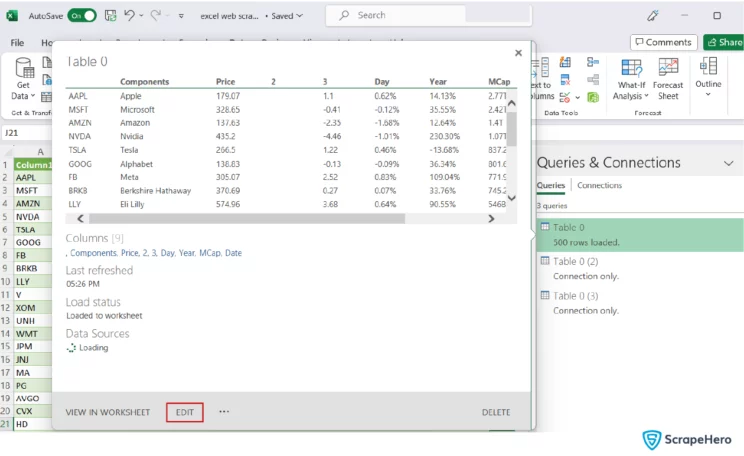The height and width of the screenshot is (456, 744).
Task: Open the Data Validation dropdown arrow
Action: click(x=577, y=98)
